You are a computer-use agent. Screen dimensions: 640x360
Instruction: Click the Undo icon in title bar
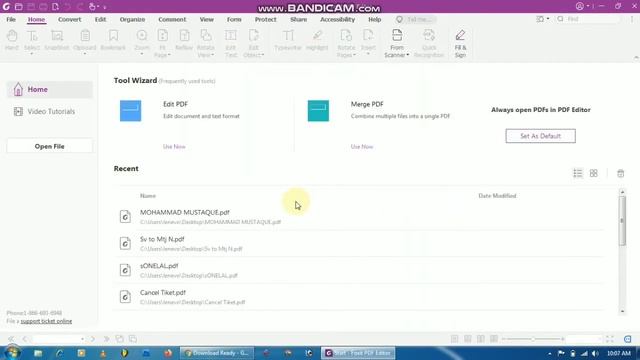[67, 7]
